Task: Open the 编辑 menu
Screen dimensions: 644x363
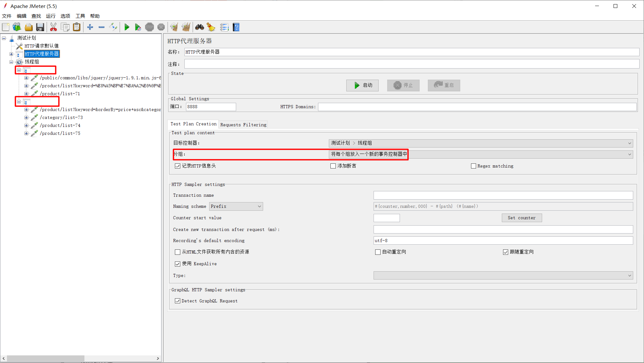Action: tap(22, 16)
